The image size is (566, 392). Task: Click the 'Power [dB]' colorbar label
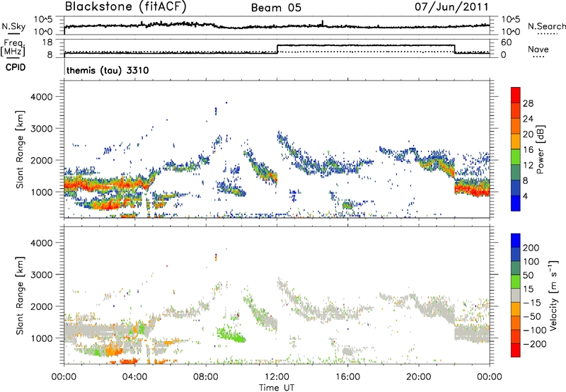[540, 149]
